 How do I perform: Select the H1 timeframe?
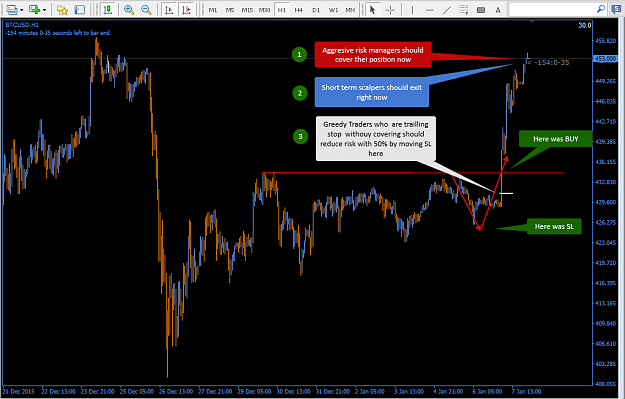click(282, 10)
